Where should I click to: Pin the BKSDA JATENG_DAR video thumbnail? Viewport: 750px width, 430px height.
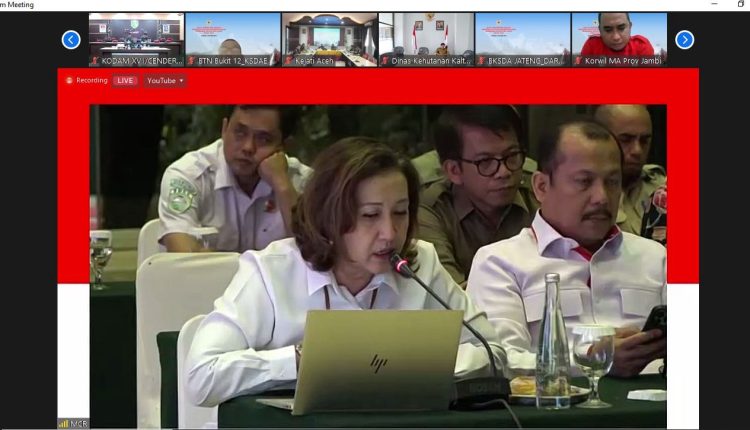[522, 36]
